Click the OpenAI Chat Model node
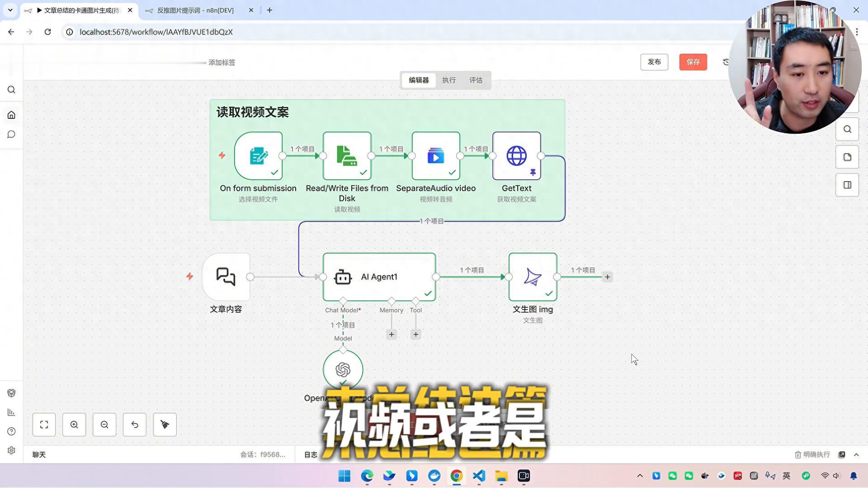This screenshot has width=868, height=488. pyautogui.click(x=343, y=369)
